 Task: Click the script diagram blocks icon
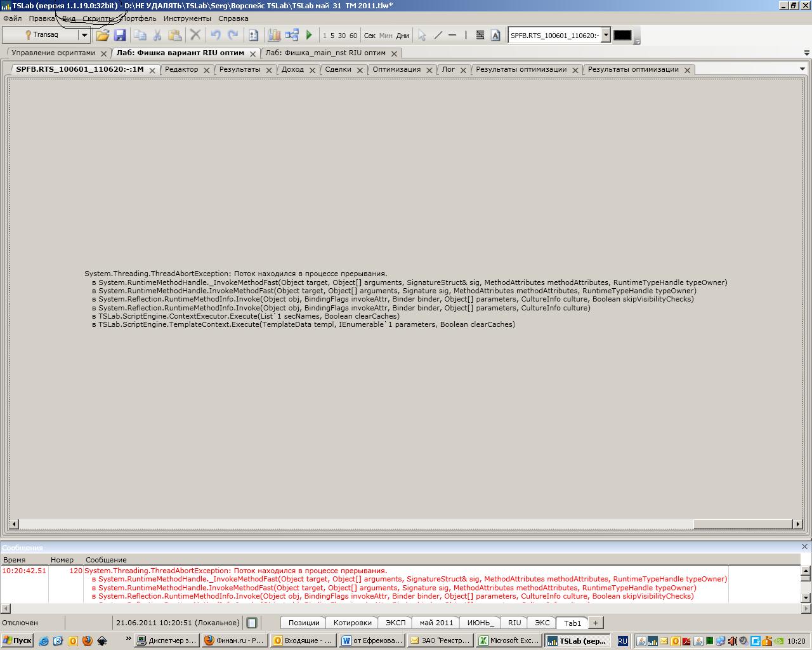click(x=292, y=36)
